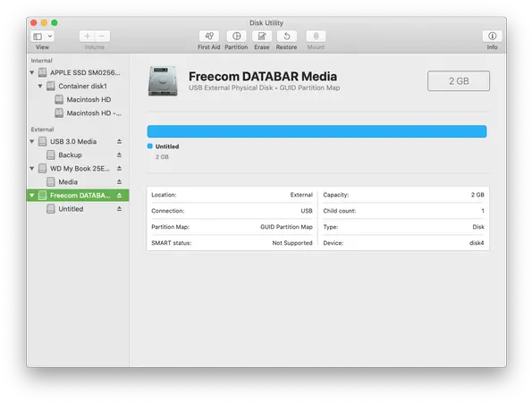This screenshot has height=402, width=532.
Task: Select APPLE SSD SM0256 in sidebar
Action: tap(78, 72)
